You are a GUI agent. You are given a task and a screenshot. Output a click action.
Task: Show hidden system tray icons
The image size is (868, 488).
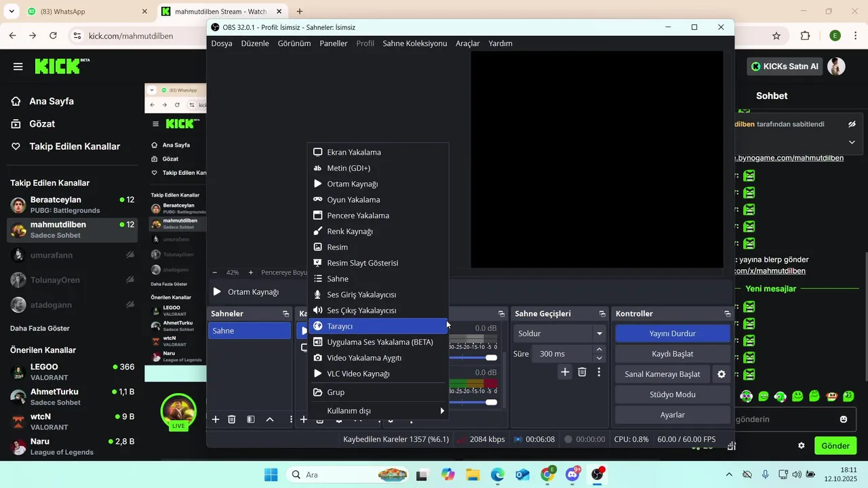coord(729,474)
